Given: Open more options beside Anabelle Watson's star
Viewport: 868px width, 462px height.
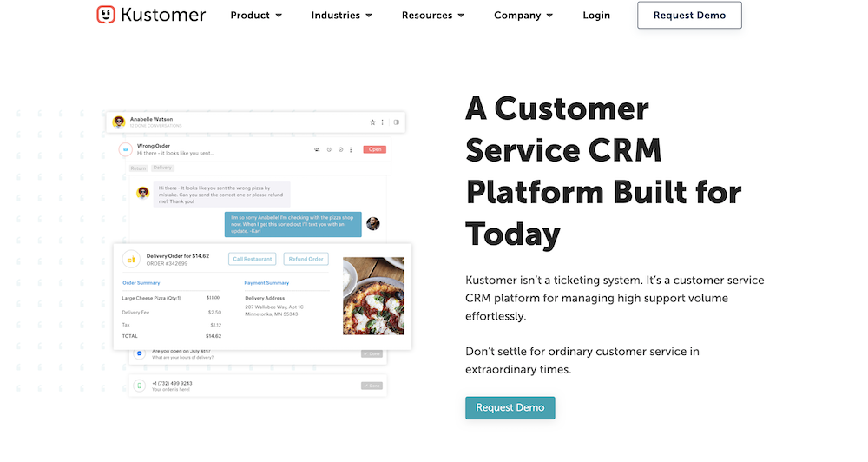Looking at the screenshot, I should (x=382, y=122).
